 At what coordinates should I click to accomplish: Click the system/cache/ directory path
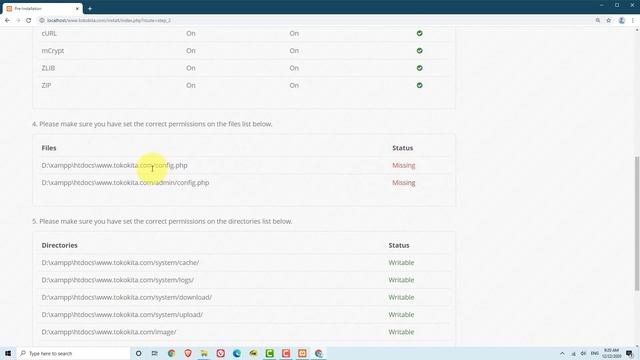coord(120,262)
